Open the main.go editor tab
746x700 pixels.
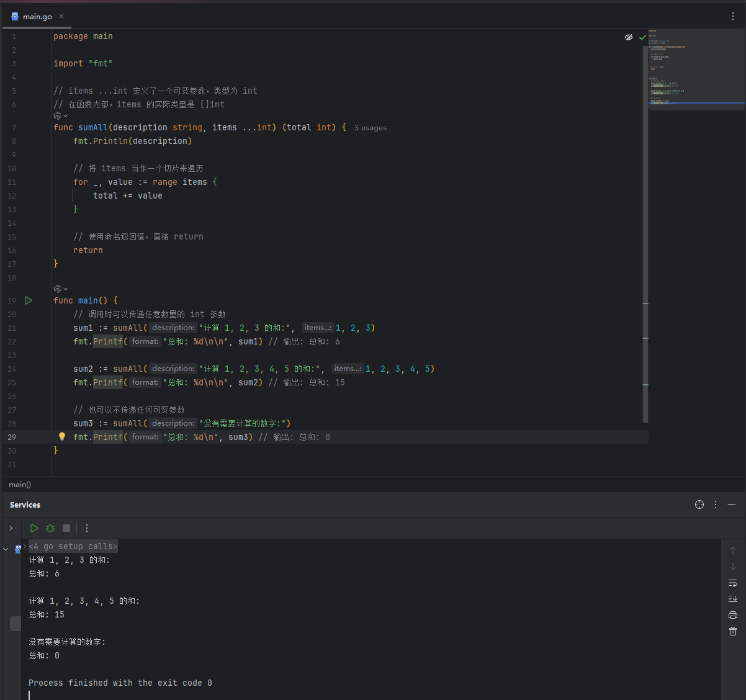pos(37,16)
